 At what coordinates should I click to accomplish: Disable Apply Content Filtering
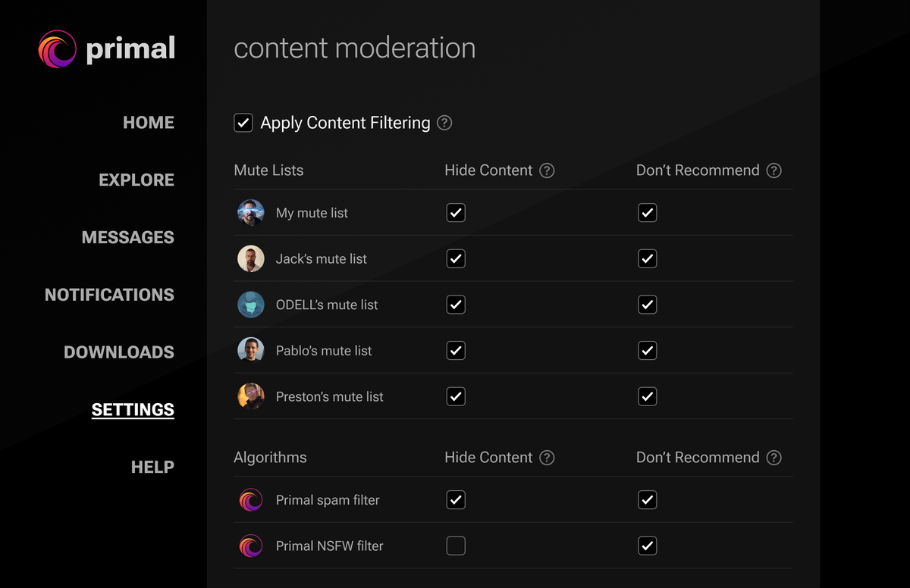243,122
